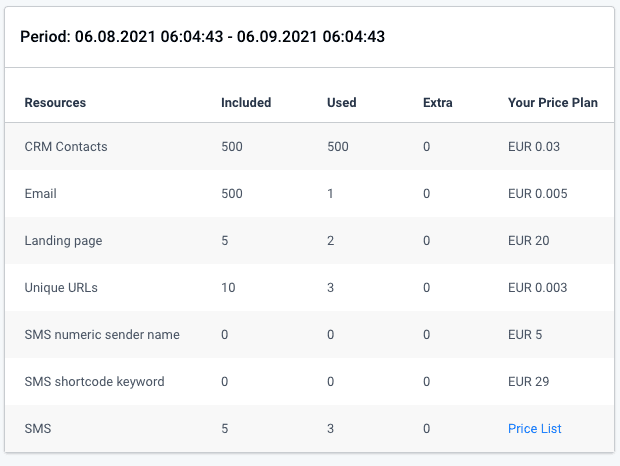The height and width of the screenshot is (466, 620).
Task: Click SMS row Extra value 0
Action: tap(427, 429)
